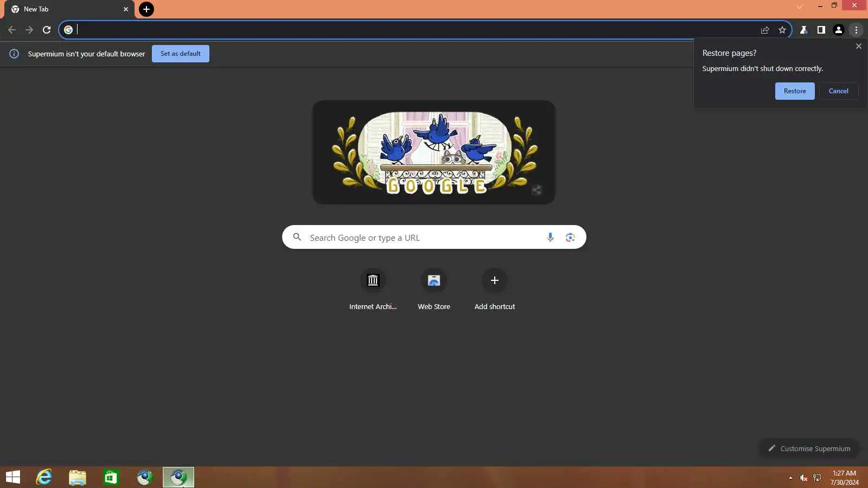Restore pages from previous session
868x488 pixels.
click(795, 91)
